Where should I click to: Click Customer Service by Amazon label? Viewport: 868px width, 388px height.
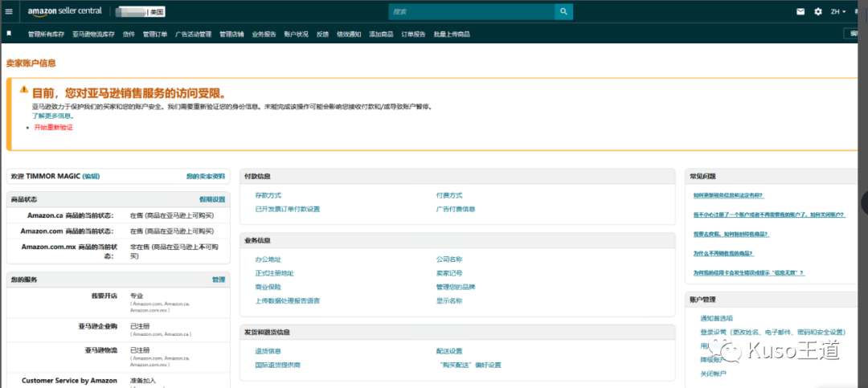tap(69, 381)
